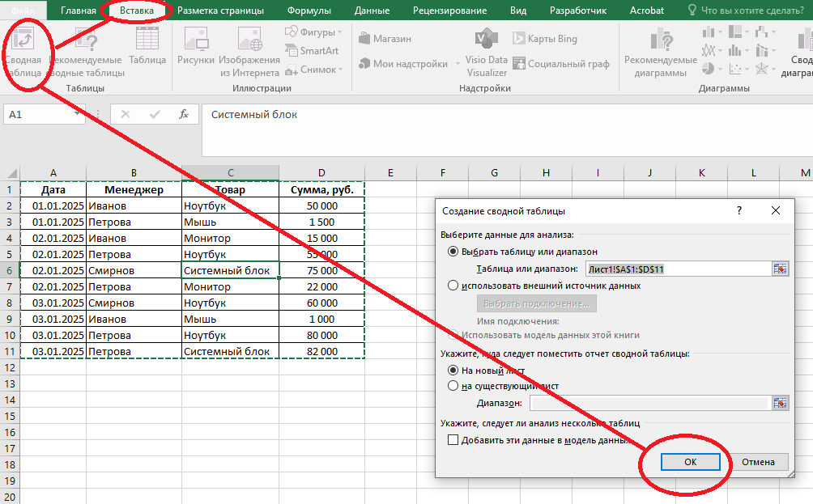Insert a hierarchy treemap chart
The image size is (813, 504).
point(735,32)
